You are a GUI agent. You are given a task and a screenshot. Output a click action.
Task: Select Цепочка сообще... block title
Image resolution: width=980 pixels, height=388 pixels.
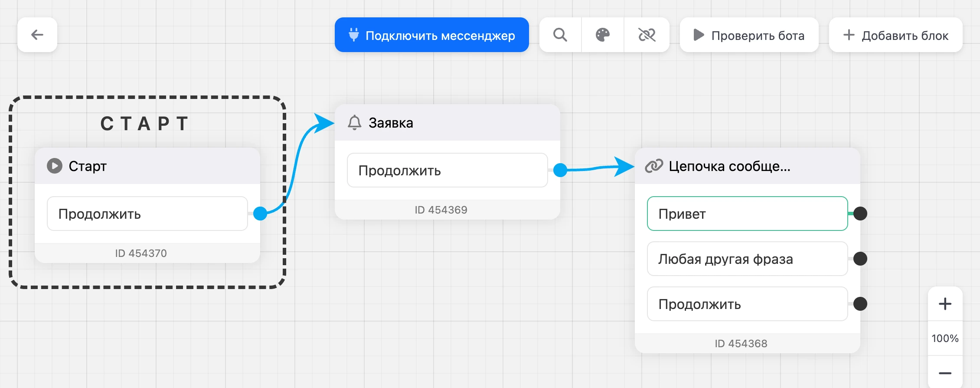coord(729,166)
